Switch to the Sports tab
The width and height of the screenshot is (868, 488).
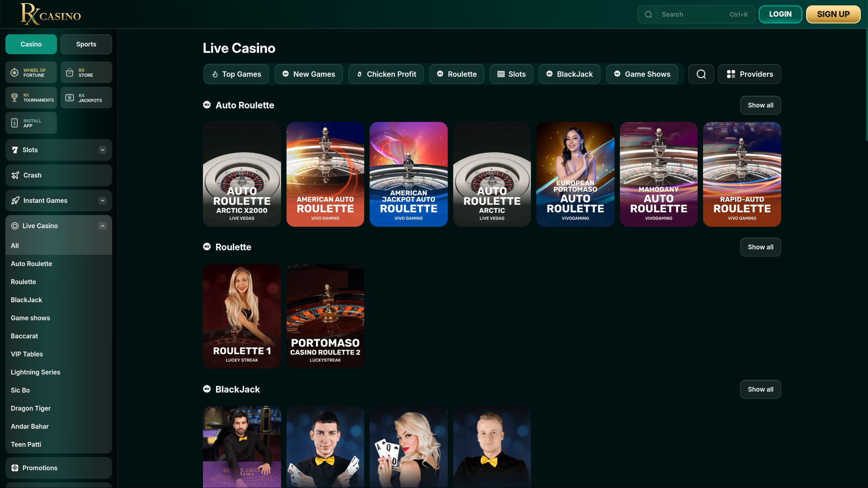coord(86,44)
